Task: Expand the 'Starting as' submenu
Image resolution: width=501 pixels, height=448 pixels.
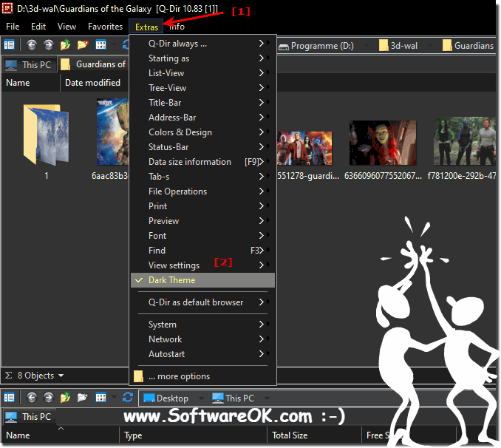Action: pyautogui.click(x=203, y=58)
